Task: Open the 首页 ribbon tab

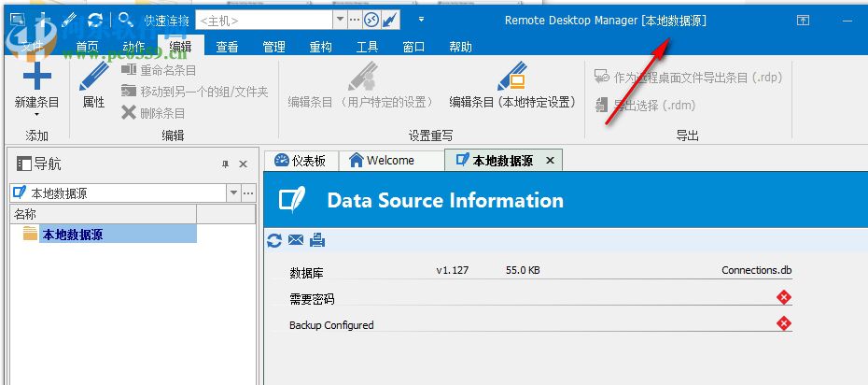Action: coord(87,47)
